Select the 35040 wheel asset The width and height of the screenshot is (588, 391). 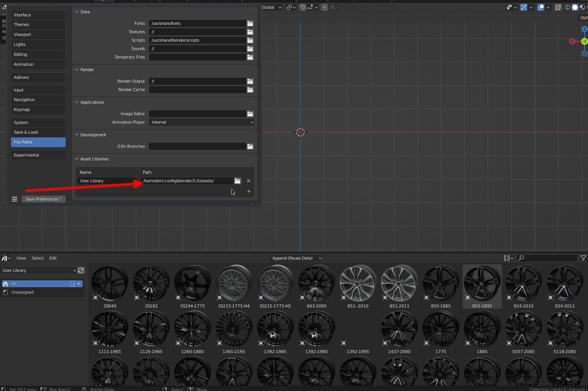110,287
